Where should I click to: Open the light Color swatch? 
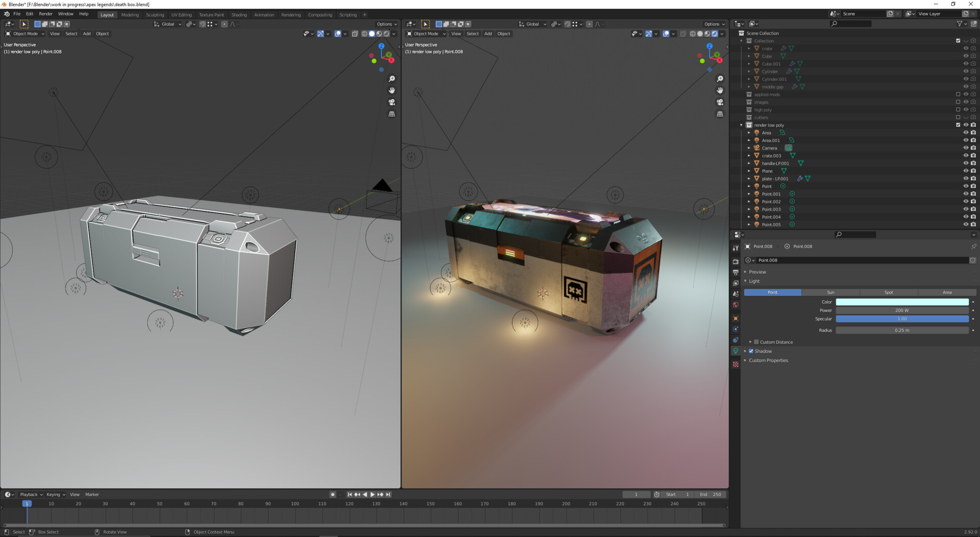pyautogui.click(x=902, y=302)
